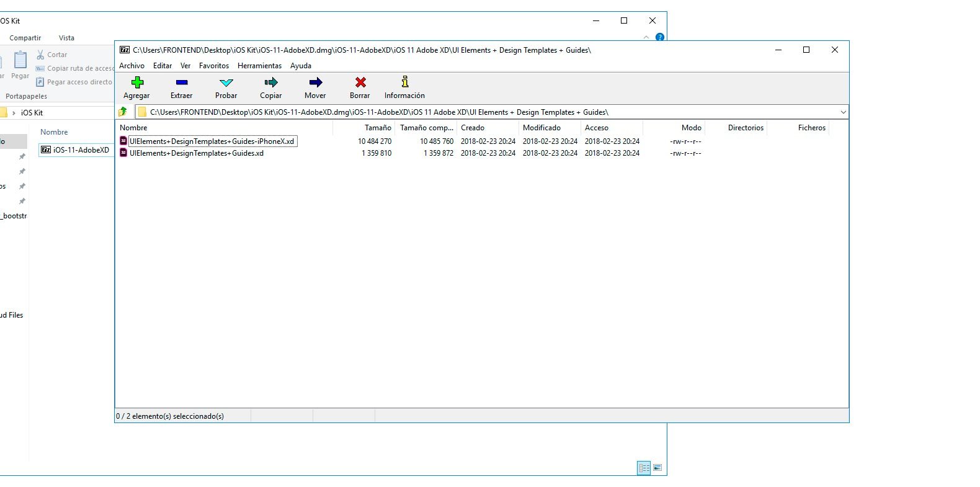Sort by Tamaño column header
980x487 pixels.
377,128
